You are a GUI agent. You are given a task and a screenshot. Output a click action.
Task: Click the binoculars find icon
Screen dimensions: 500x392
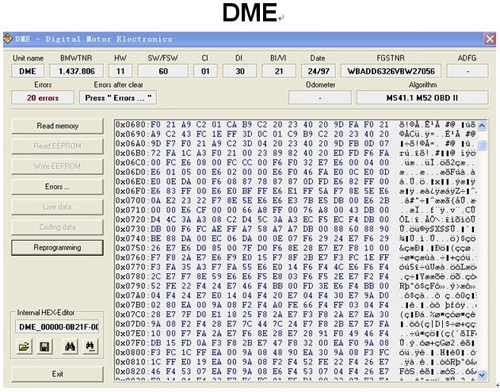(70, 347)
